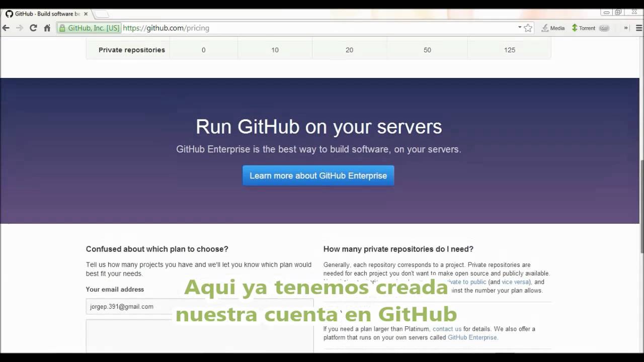
Task: Open the address bar dropdown arrow
Action: pyautogui.click(x=520, y=28)
